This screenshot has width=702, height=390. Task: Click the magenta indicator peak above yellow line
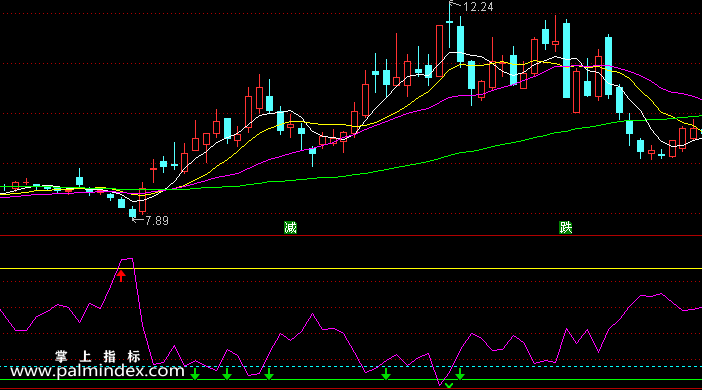(x=127, y=259)
